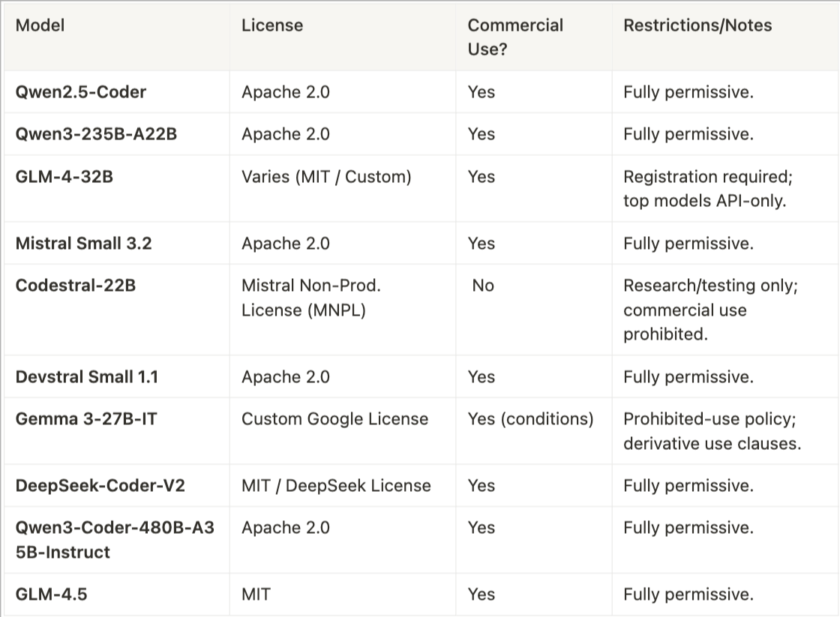Click No in the Codestral-22B row
This screenshot has width=840, height=617.
(483, 286)
